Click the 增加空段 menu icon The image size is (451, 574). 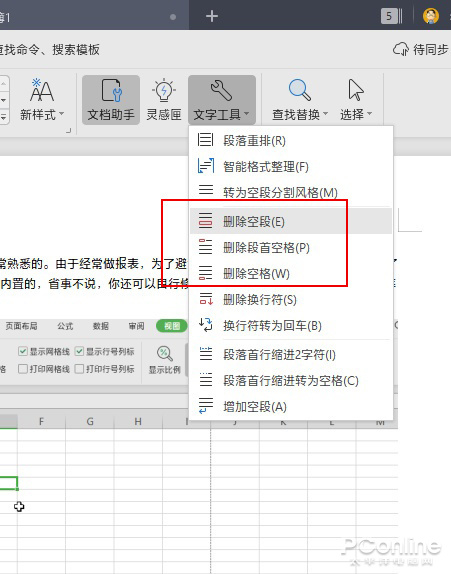pyautogui.click(x=205, y=406)
